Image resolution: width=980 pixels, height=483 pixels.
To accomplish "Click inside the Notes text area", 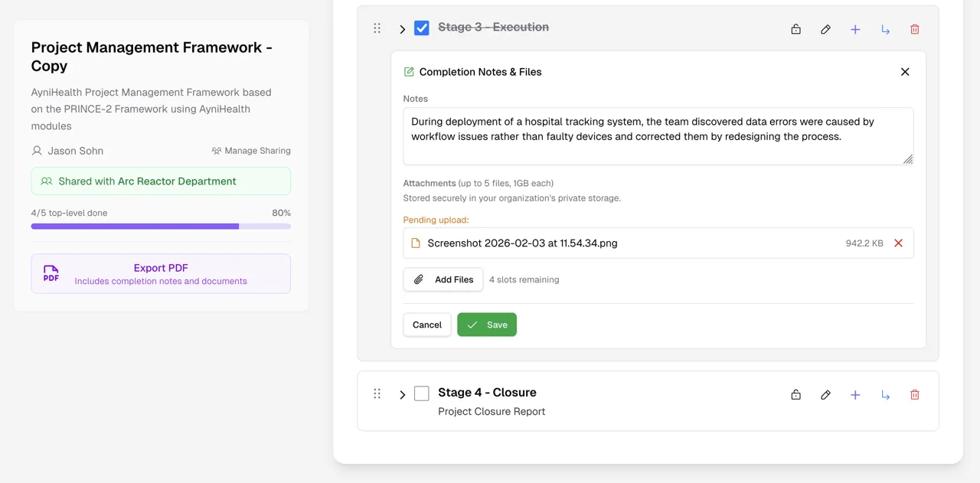I will pyautogui.click(x=658, y=136).
